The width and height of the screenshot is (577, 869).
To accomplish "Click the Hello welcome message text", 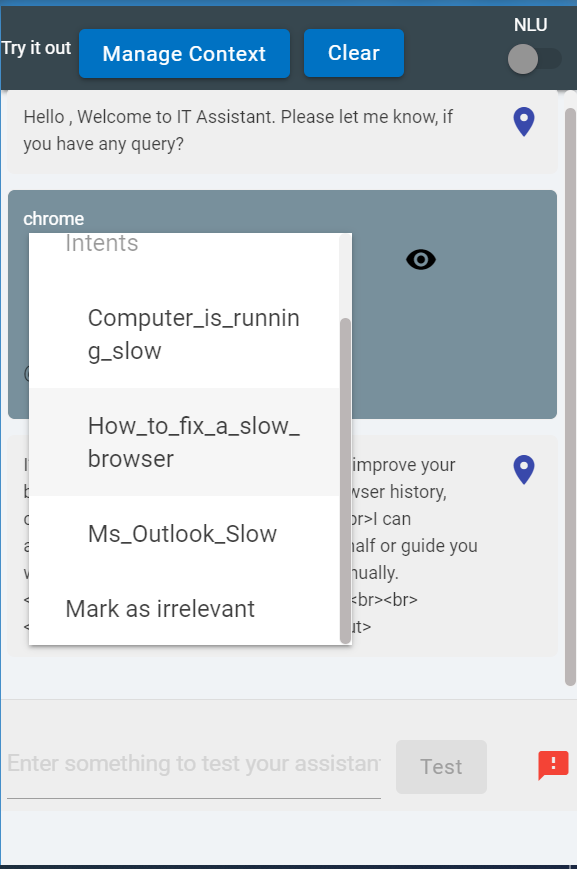I will pyautogui.click(x=238, y=130).
